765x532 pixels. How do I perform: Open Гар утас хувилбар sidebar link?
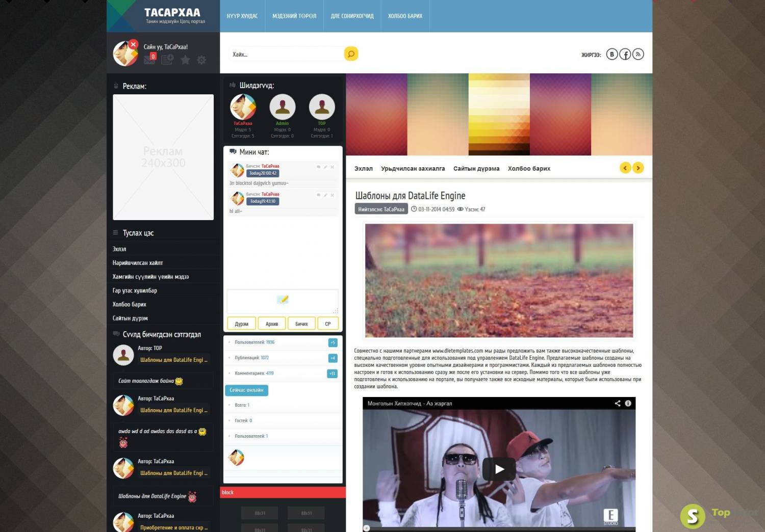(x=135, y=290)
